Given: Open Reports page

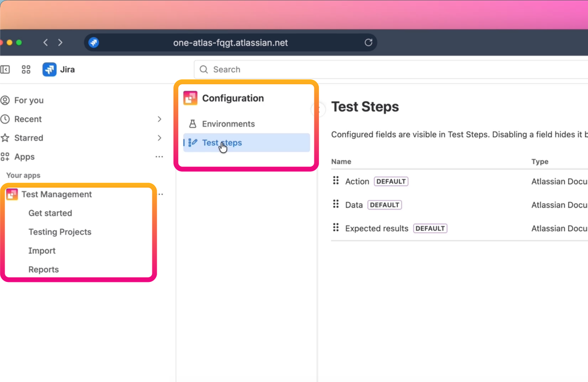Looking at the screenshot, I should click(x=44, y=269).
